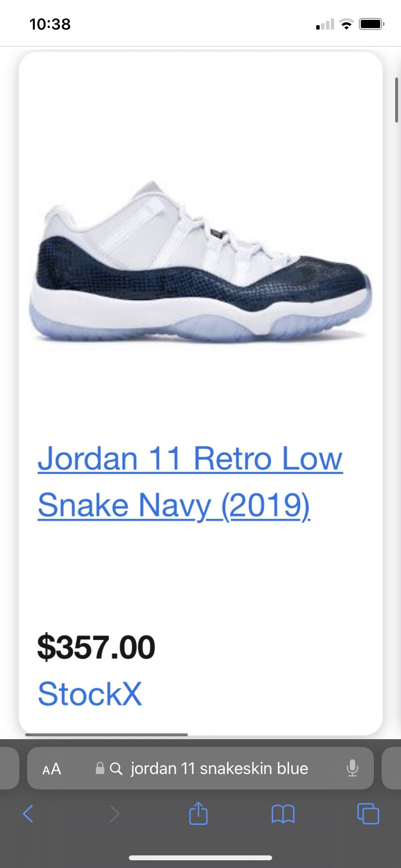Tap the Safari forward arrow
This screenshot has height=868, width=401.
coord(114,814)
